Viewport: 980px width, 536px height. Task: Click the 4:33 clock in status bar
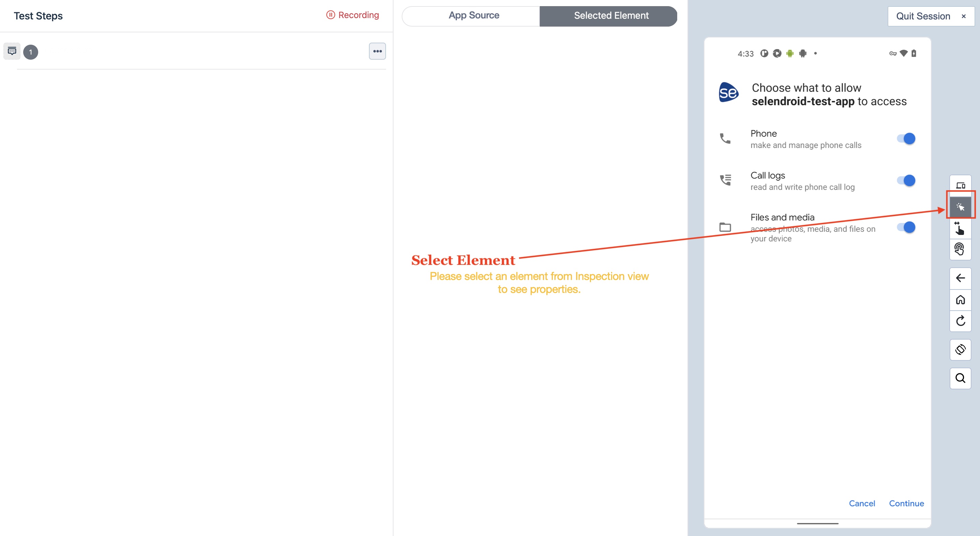745,54
